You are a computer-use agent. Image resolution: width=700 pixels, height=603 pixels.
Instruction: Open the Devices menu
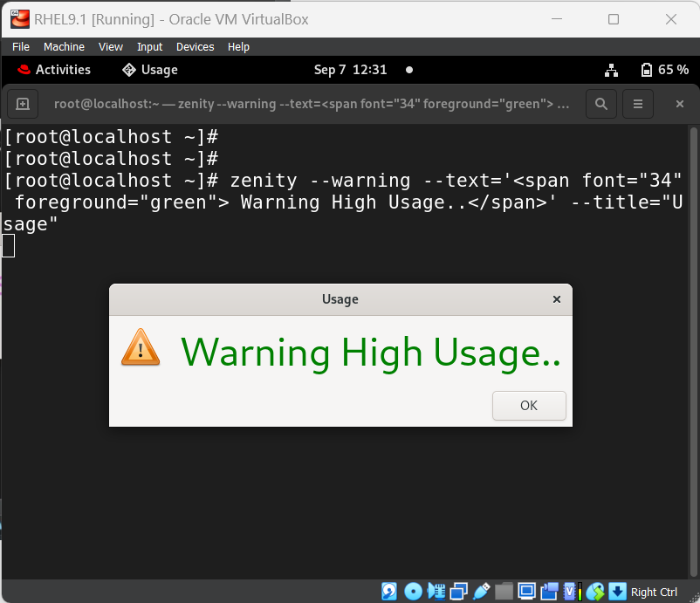click(195, 47)
